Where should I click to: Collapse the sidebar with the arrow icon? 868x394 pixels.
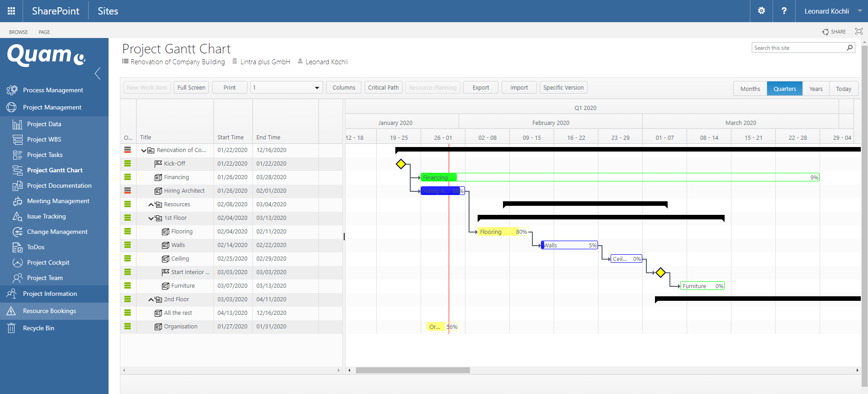pyautogui.click(x=98, y=73)
